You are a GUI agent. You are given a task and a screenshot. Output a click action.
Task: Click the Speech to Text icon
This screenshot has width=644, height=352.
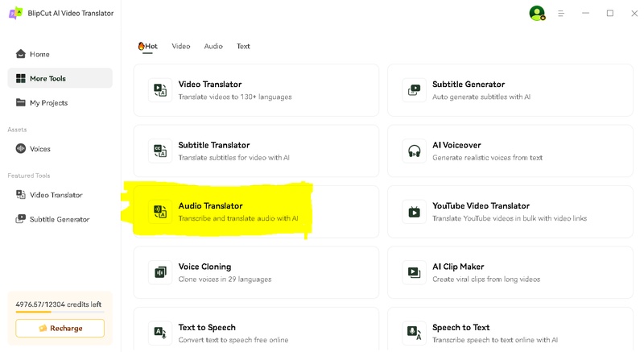pyautogui.click(x=414, y=333)
